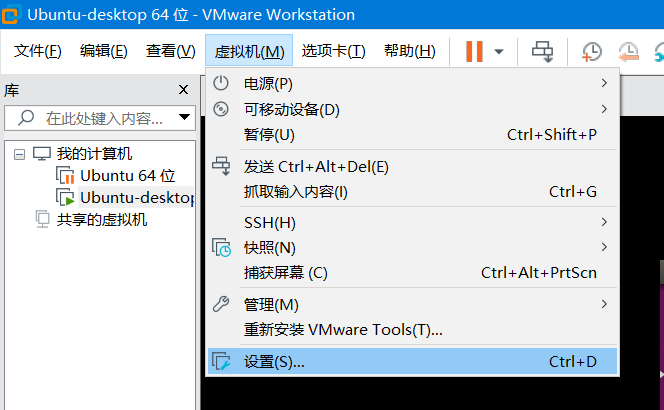Open the library search filter dropdown arrow
Screen dimensions: 664x410
tap(184, 117)
